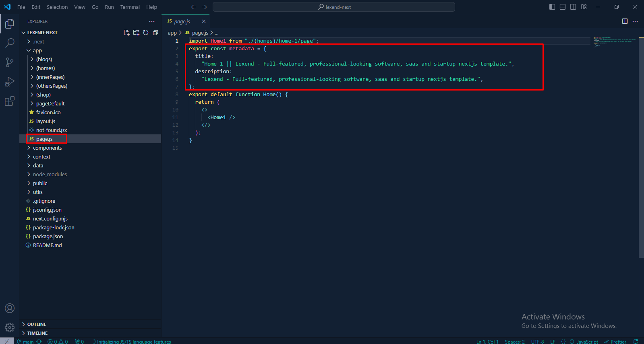Screen dimensions: 644x344
Task: Expand the (homes) folder
Action: [90, 68]
